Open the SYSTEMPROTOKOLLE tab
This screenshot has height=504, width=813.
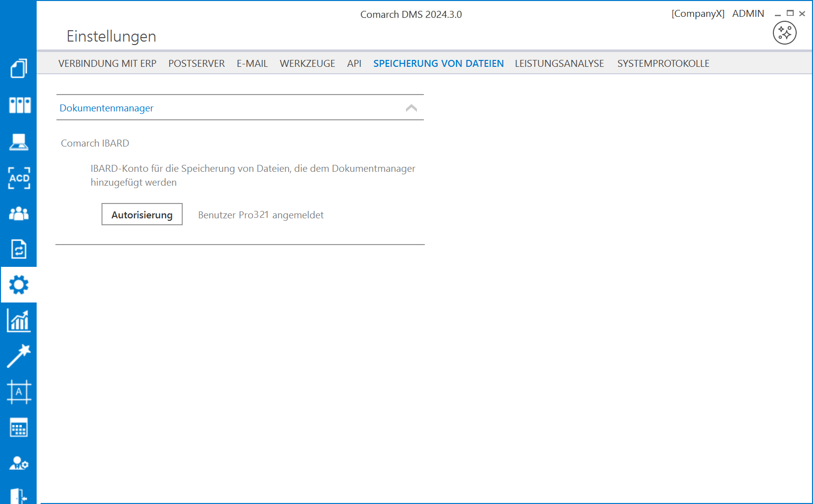663,63
